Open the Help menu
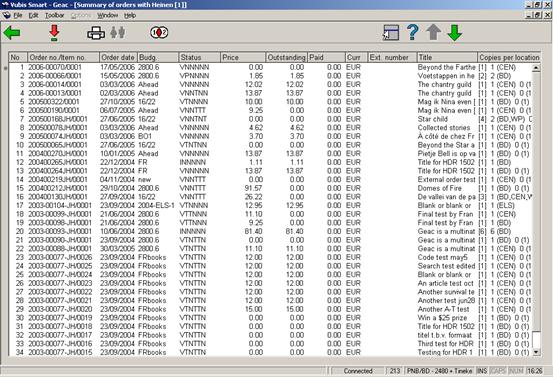 [130, 16]
